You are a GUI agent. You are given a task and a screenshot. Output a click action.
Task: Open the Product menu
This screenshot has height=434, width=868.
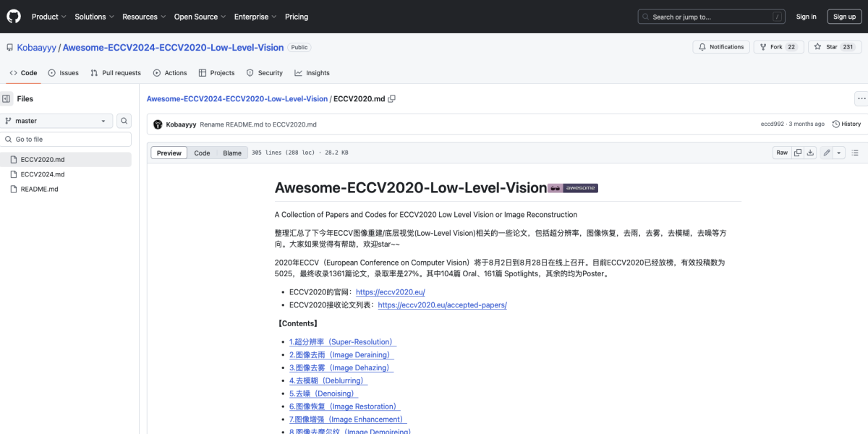(x=48, y=16)
